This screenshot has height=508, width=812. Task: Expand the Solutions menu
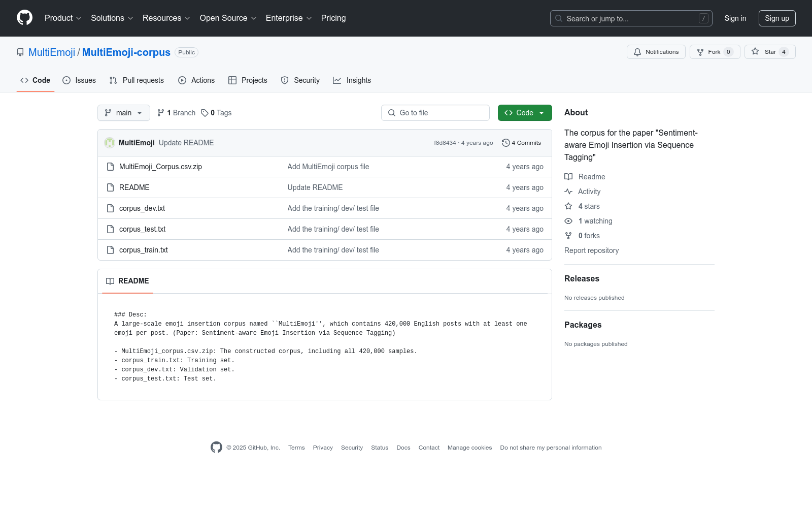[x=112, y=18]
